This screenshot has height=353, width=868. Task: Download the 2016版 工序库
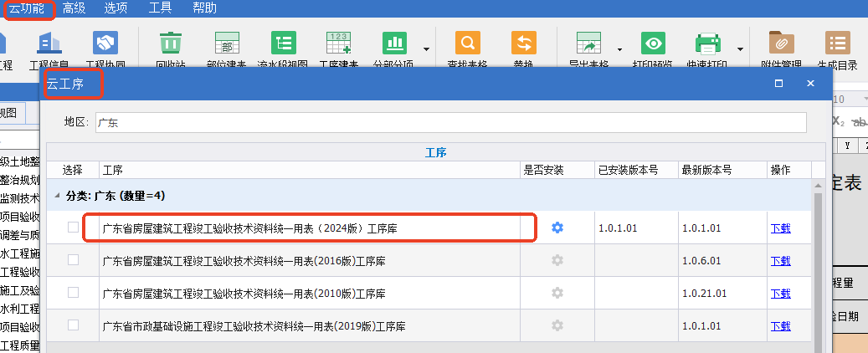[x=780, y=261]
